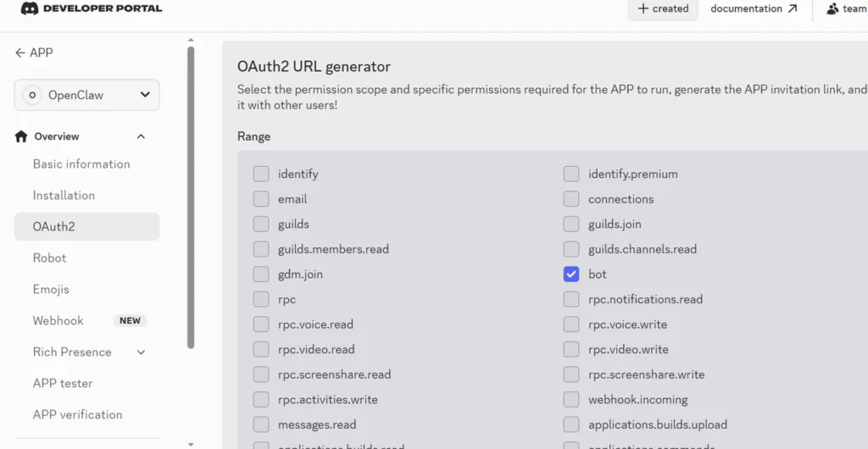Click the plus icon beside created

643,8
